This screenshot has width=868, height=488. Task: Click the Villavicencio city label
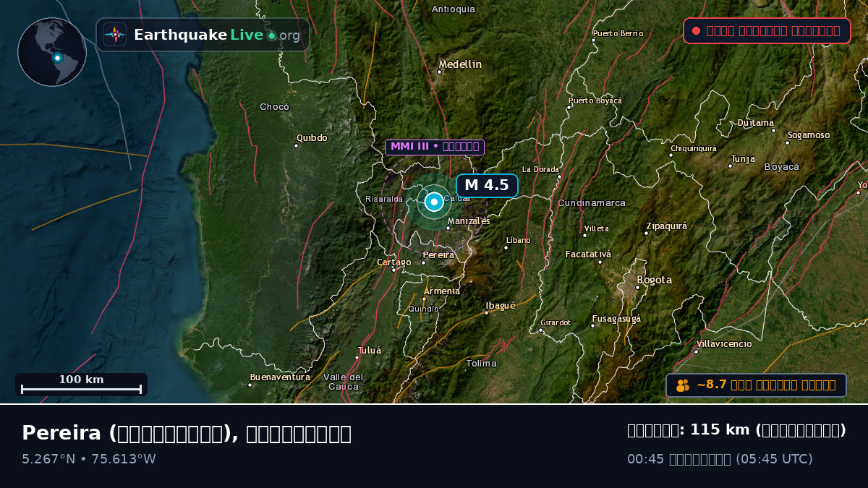[x=724, y=344]
